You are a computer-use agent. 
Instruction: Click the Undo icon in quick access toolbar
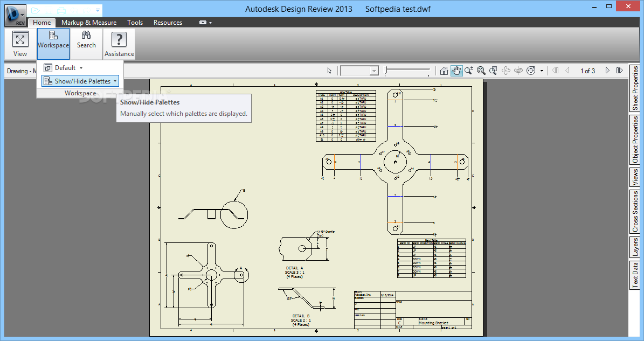(74, 10)
